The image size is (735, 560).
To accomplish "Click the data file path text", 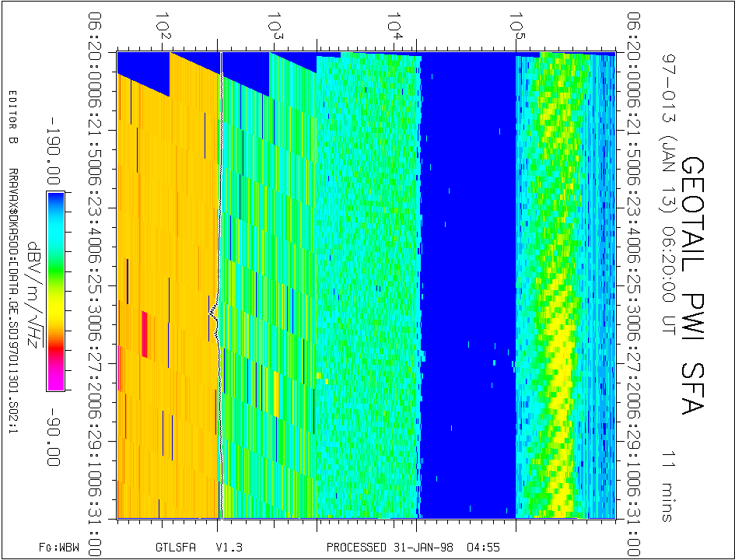I will click(11, 299).
